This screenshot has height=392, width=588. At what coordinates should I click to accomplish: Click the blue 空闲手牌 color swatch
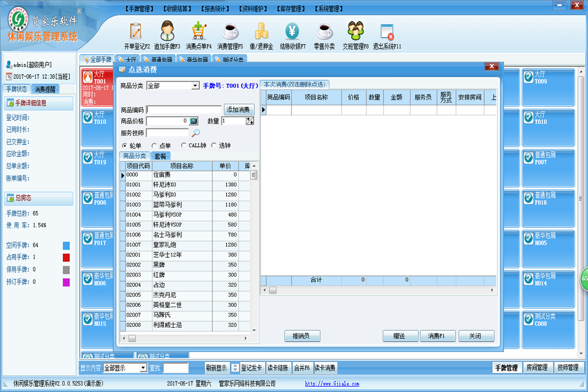[x=66, y=245]
